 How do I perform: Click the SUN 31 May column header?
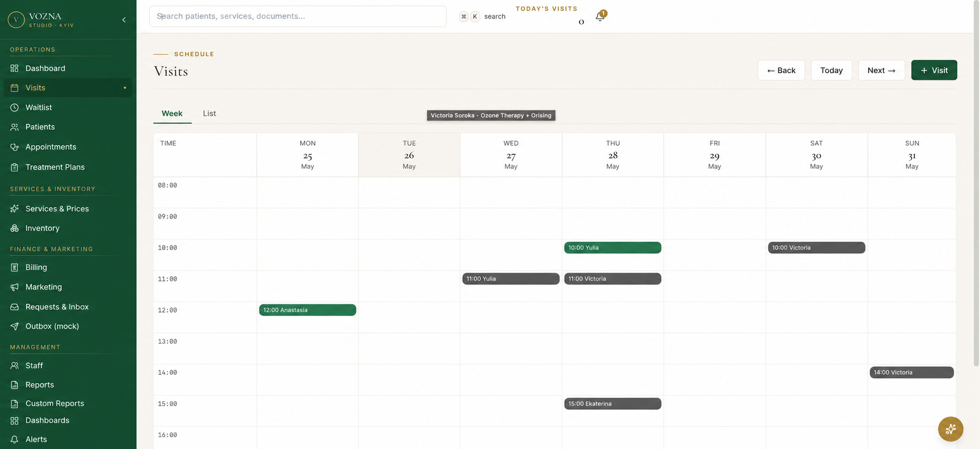coord(912,155)
